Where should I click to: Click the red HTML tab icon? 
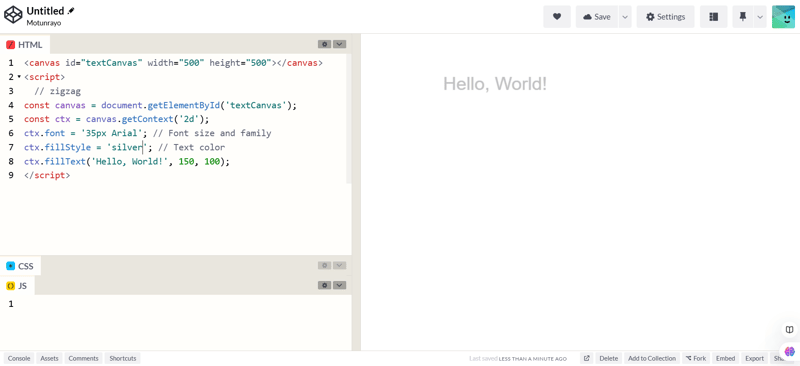(11, 45)
